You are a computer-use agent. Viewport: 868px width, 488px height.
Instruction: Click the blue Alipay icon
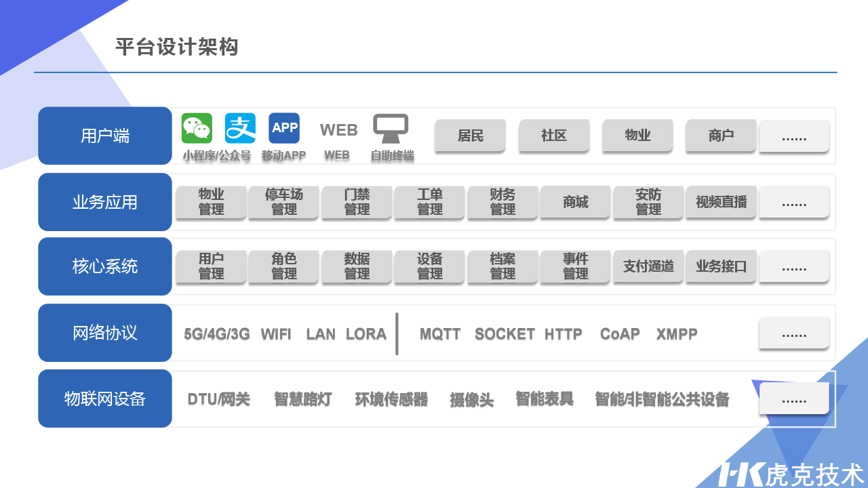point(240,128)
